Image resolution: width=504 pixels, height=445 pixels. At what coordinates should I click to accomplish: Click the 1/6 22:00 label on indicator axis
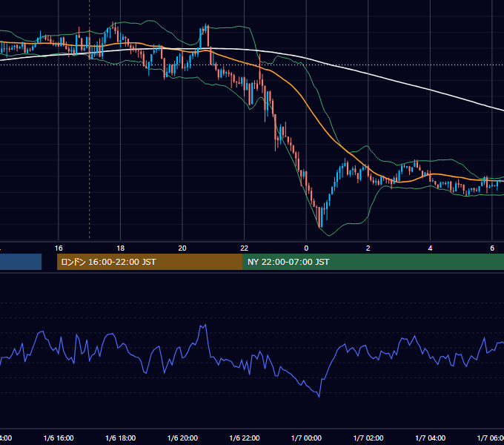[245, 438]
